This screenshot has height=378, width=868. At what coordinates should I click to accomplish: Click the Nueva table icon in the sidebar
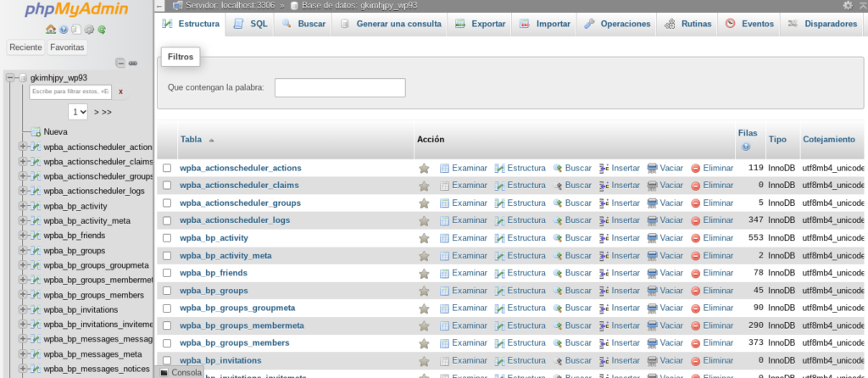click(36, 131)
